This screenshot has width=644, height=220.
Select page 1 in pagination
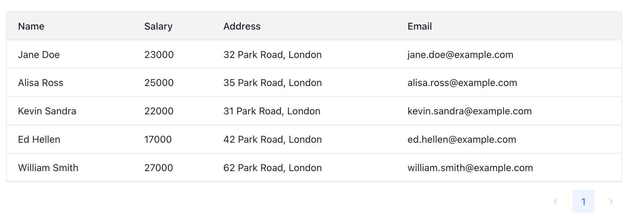(583, 202)
